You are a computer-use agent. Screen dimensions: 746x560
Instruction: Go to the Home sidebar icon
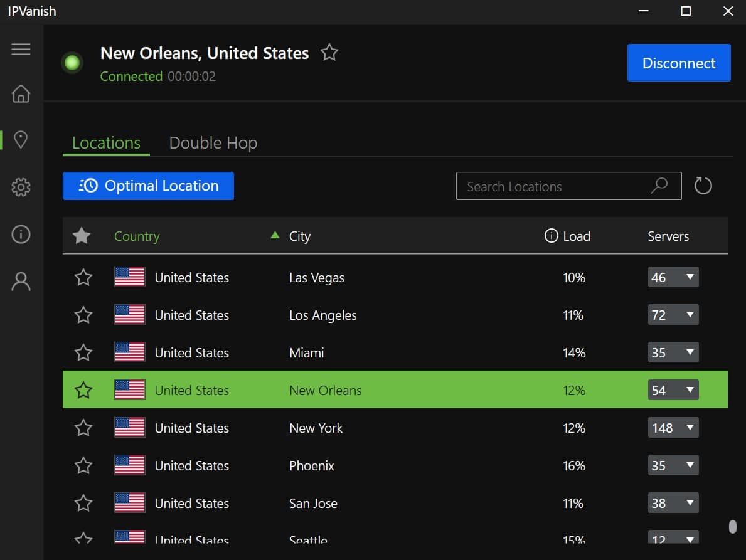[21, 93]
